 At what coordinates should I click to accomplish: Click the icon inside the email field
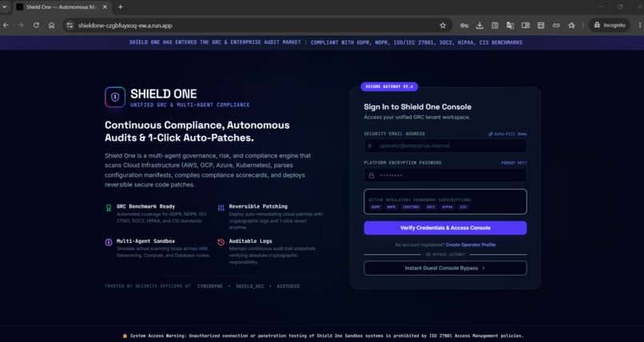point(370,145)
